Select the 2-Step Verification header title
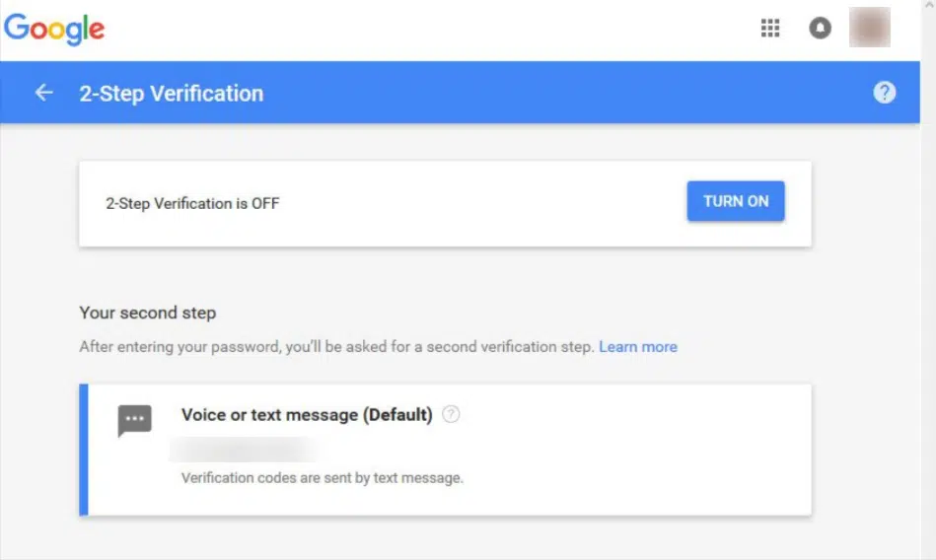Viewport: 936px width, 560px height. pos(172,94)
